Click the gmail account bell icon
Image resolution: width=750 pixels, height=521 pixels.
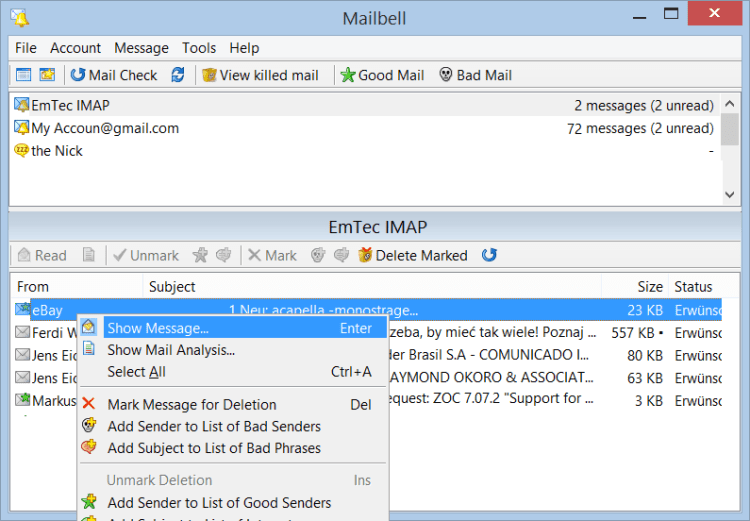tap(22, 127)
